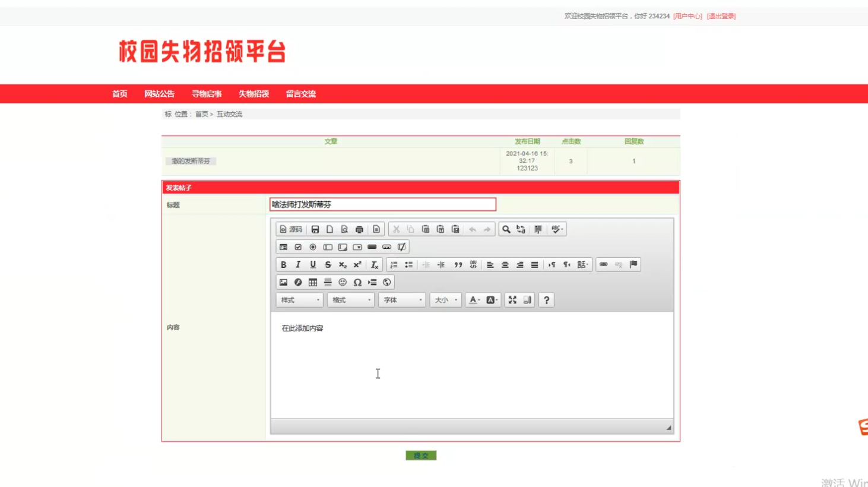The height and width of the screenshot is (487, 868).
Task: Insert an anchor with flag icon
Action: 633,265
